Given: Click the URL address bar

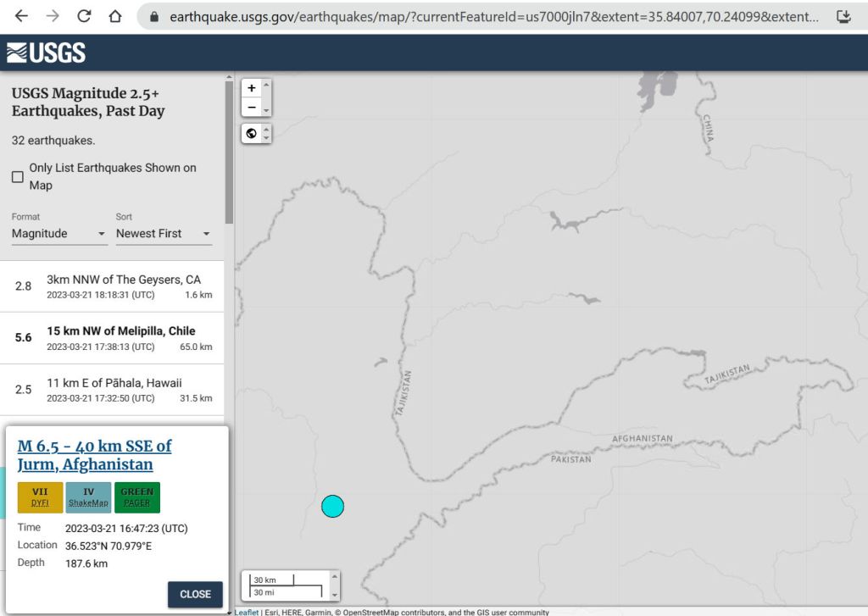Looking at the screenshot, I should [x=492, y=16].
